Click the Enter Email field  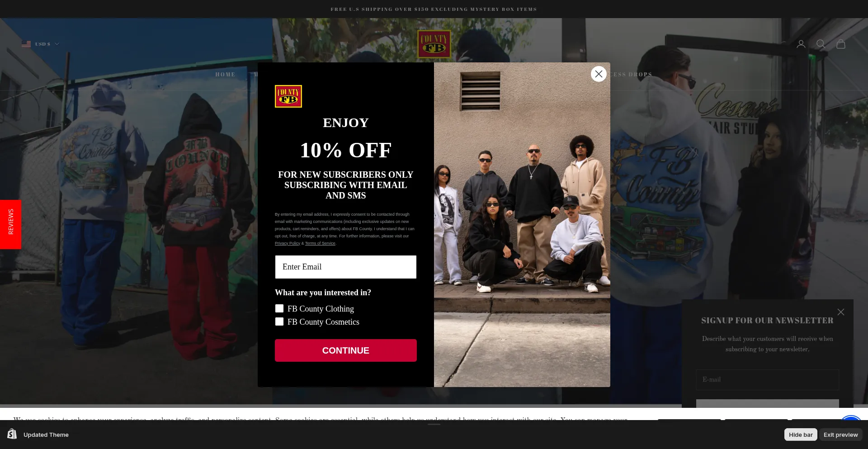point(346,267)
